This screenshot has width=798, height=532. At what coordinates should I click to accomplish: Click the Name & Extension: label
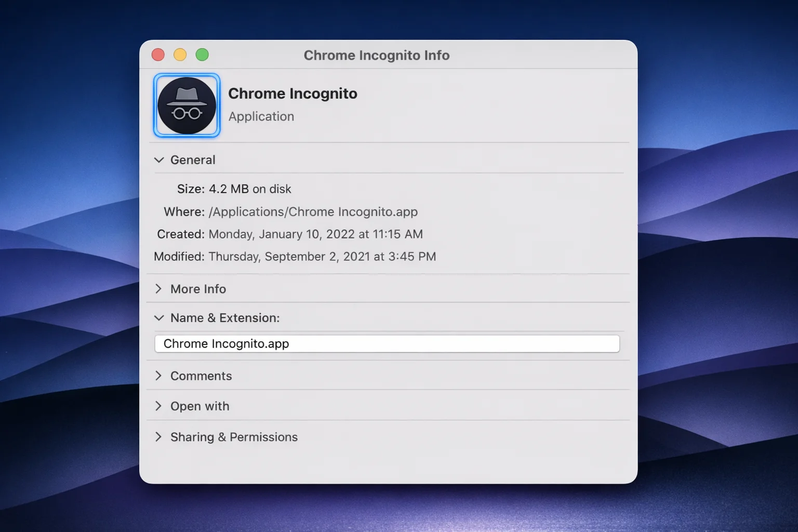click(x=225, y=318)
